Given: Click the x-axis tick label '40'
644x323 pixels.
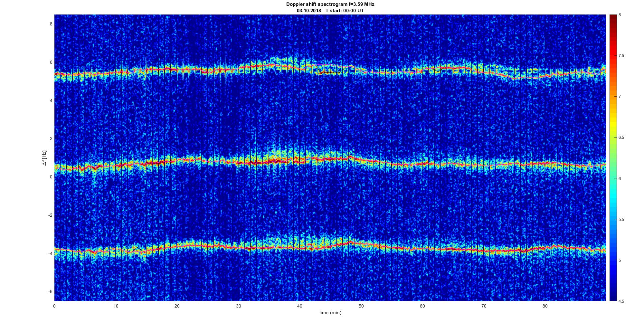Looking at the screenshot, I should click(x=299, y=306).
